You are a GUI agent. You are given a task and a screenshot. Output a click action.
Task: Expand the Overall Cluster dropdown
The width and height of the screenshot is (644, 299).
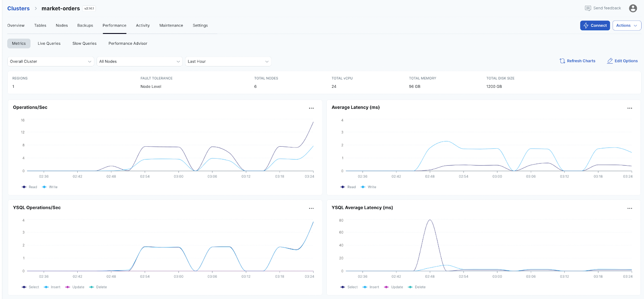tap(50, 62)
